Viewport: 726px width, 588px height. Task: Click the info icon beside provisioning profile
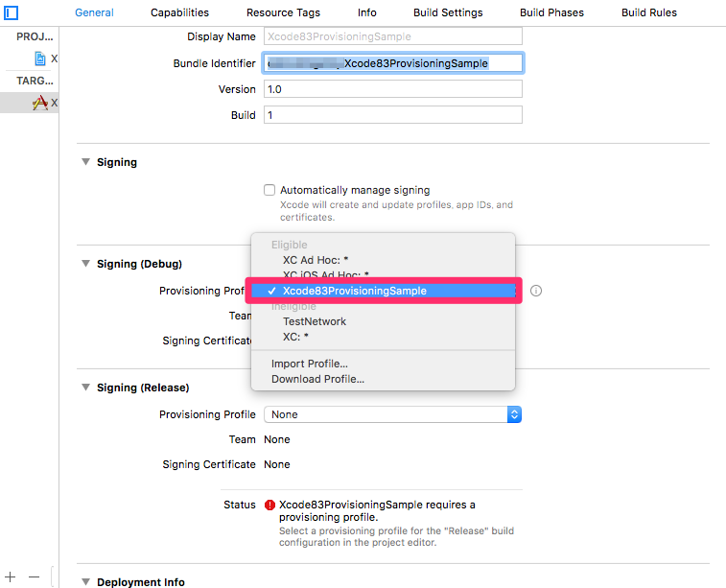point(536,291)
